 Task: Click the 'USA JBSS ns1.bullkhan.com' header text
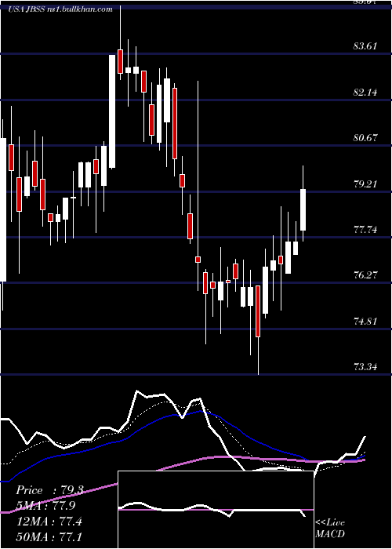point(60,9)
